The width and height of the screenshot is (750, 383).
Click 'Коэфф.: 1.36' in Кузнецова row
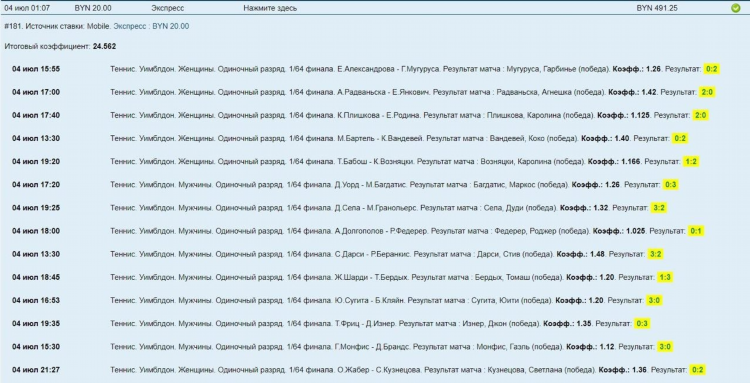pyautogui.click(x=623, y=370)
